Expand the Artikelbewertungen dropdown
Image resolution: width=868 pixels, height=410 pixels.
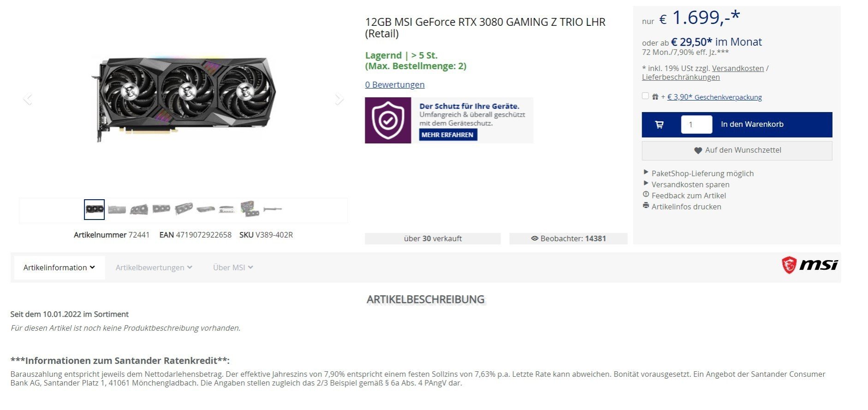point(154,267)
